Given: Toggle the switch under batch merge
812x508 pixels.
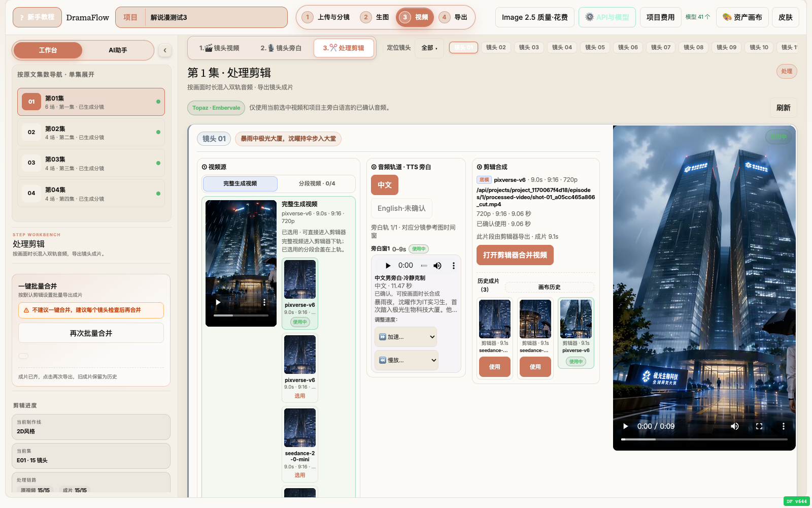Looking at the screenshot, I should click(x=23, y=356).
